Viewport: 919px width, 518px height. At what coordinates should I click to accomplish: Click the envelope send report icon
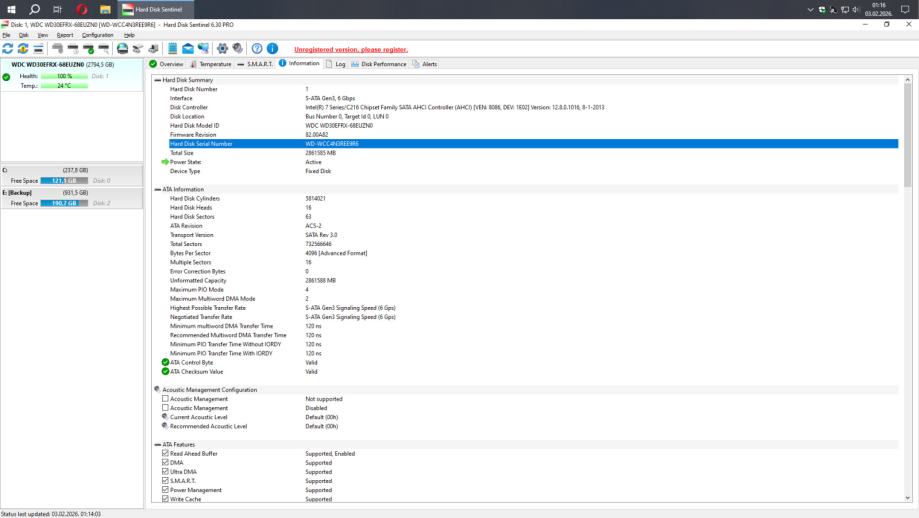tap(188, 48)
